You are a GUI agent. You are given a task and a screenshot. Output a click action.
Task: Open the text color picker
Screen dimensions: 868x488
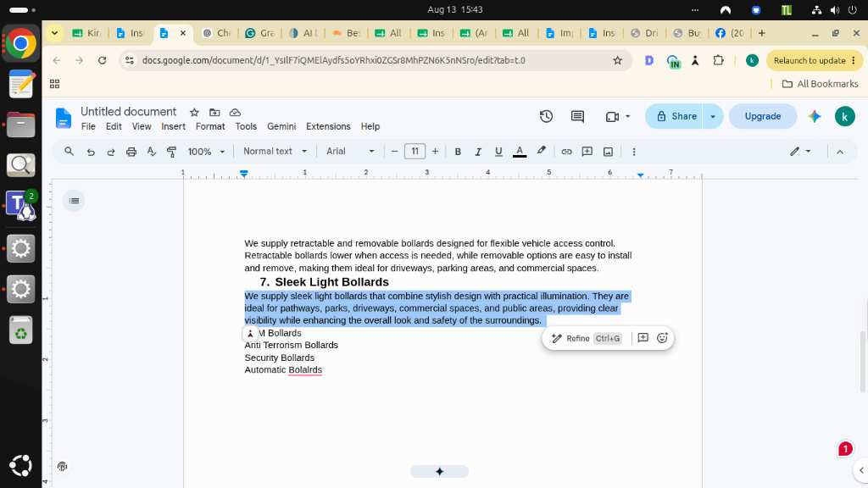coord(520,152)
